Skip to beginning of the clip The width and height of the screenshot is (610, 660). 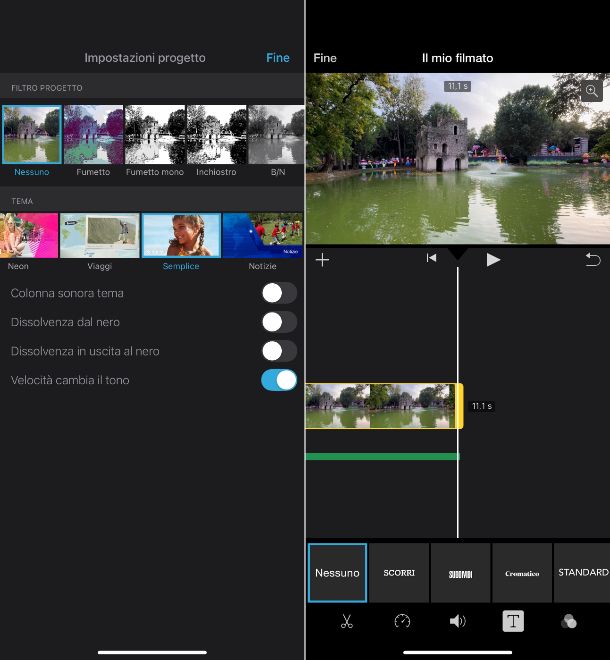431,259
